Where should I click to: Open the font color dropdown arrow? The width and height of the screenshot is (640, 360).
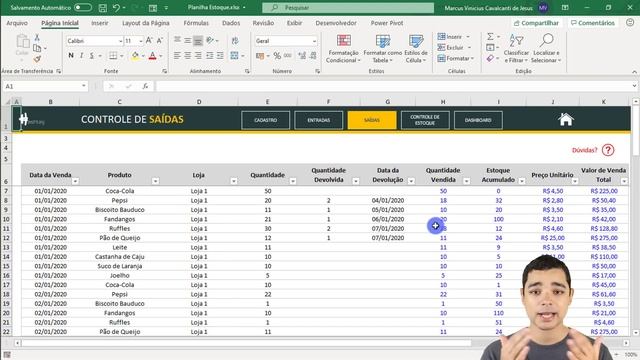[161, 56]
